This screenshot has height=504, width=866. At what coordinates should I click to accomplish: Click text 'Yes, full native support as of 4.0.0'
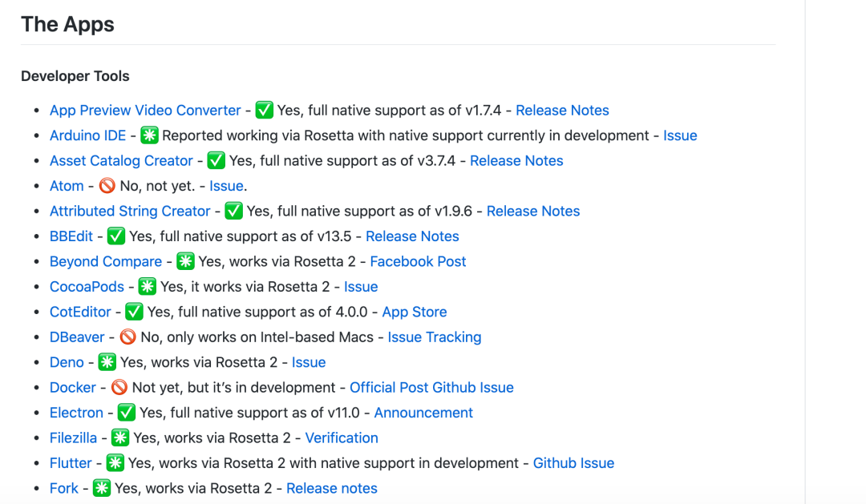click(257, 312)
